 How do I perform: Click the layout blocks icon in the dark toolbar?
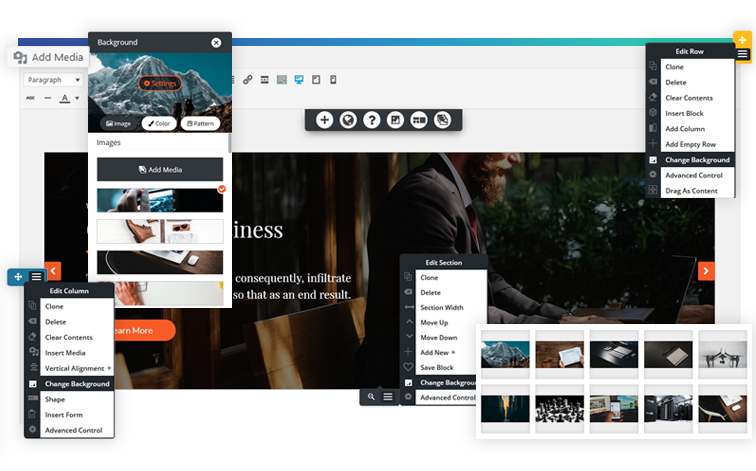coord(419,120)
